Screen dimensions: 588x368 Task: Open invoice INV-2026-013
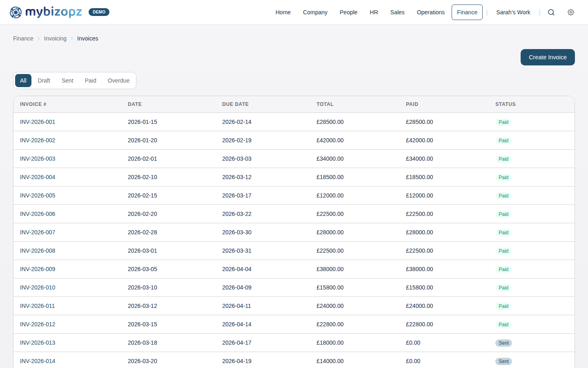pyautogui.click(x=38, y=343)
